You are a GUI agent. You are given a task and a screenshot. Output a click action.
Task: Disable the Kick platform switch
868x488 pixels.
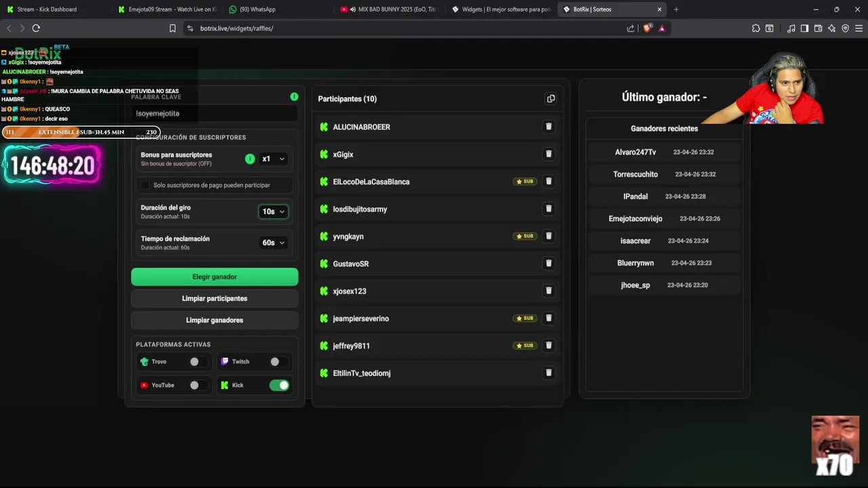point(279,385)
